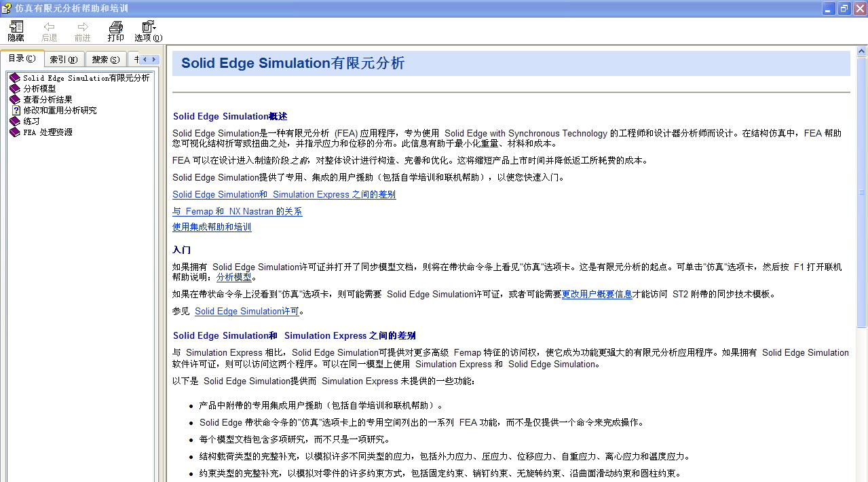
Task: Open link Solid Edge Simulation和 Simulation Express 之间的差别
Action: point(284,195)
